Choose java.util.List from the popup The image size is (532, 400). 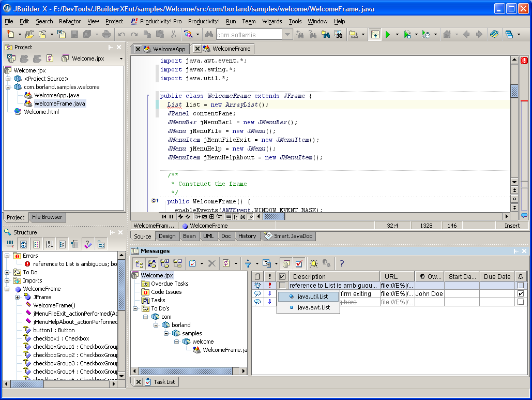pyautogui.click(x=313, y=297)
